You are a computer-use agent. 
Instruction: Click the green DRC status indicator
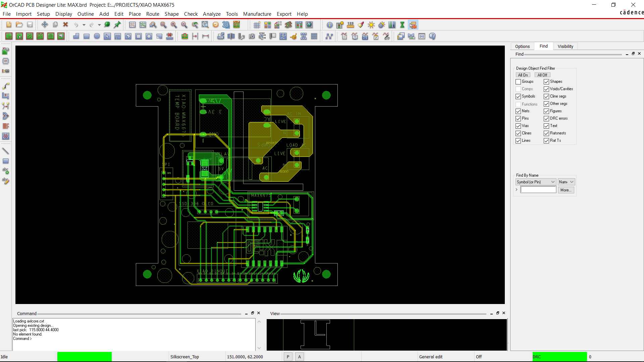click(x=559, y=357)
